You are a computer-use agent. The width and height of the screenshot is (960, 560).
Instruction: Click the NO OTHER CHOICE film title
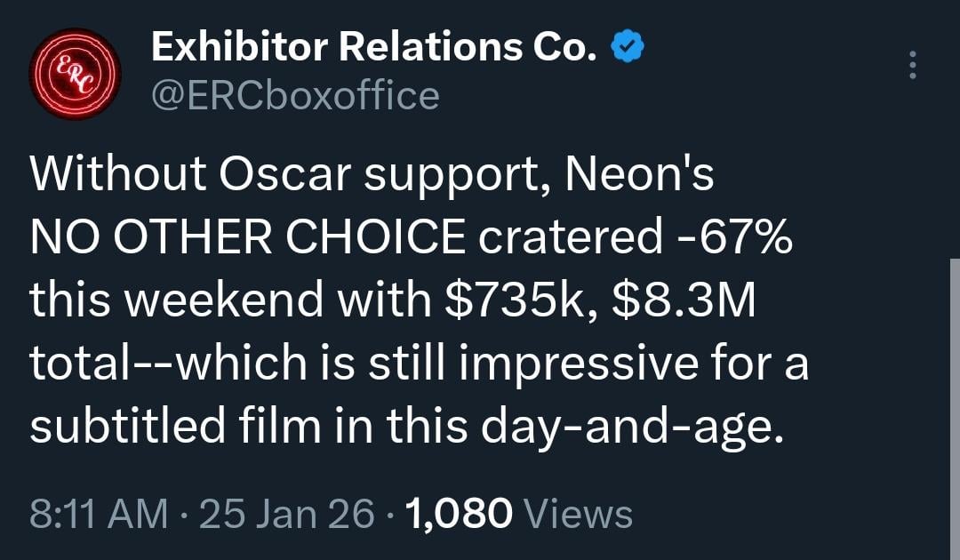point(247,238)
